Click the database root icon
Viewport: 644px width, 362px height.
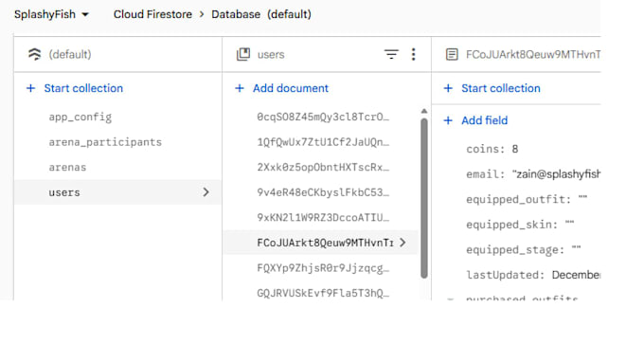click(x=34, y=54)
